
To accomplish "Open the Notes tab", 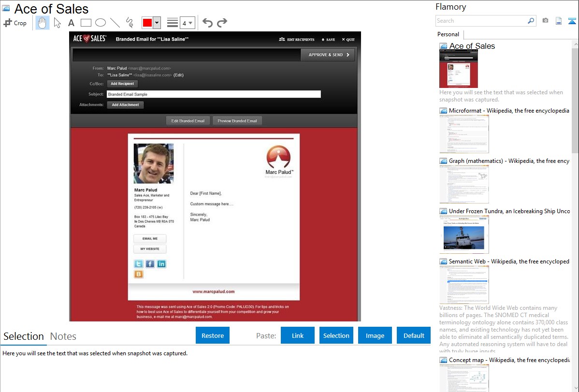I will coord(63,336).
